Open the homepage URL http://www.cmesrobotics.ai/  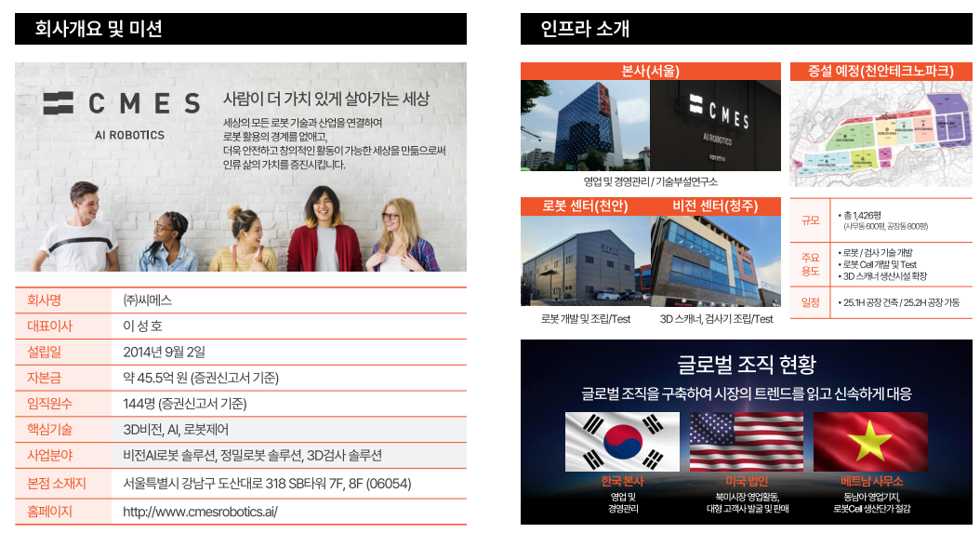coord(200,512)
